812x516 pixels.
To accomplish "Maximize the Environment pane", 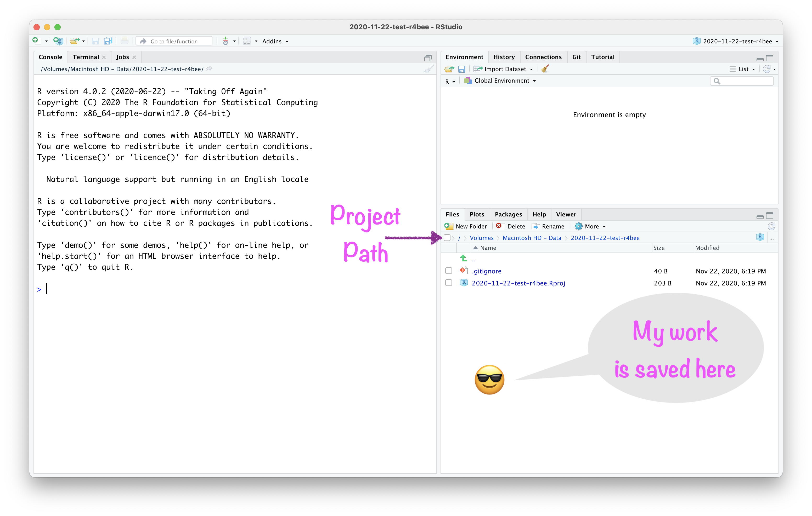I will (x=770, y=58).
